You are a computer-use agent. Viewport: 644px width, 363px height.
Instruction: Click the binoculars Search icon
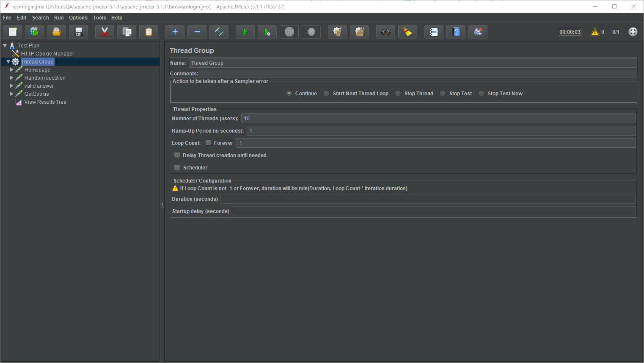(x=385, y=32)
